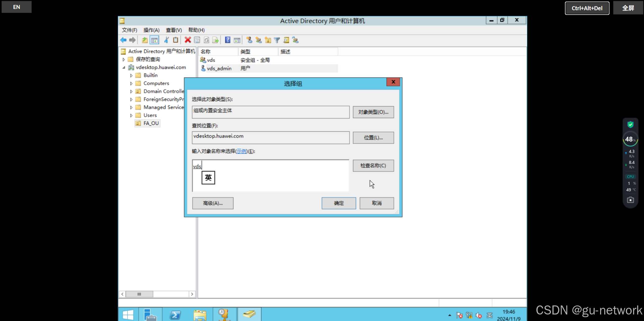644x321 pixels.
Task: Click the Add to group icon
Action: [x=296, y=40]
